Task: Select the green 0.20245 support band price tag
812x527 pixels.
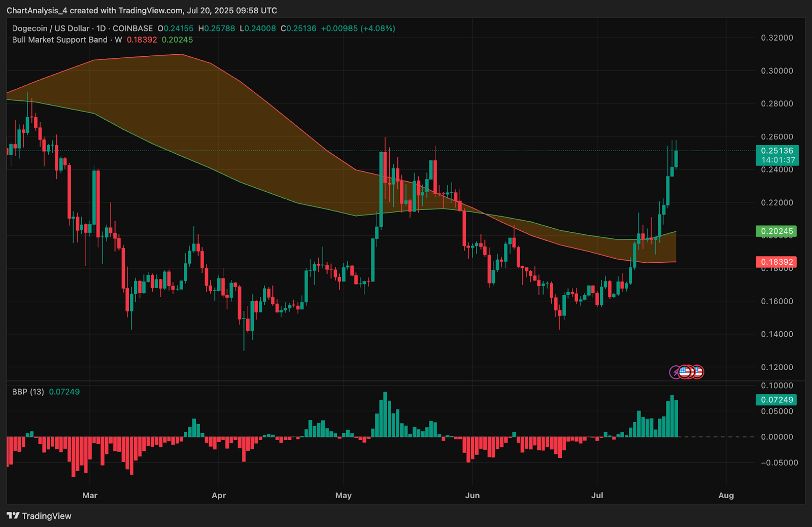Action: [x=776, y=231]
